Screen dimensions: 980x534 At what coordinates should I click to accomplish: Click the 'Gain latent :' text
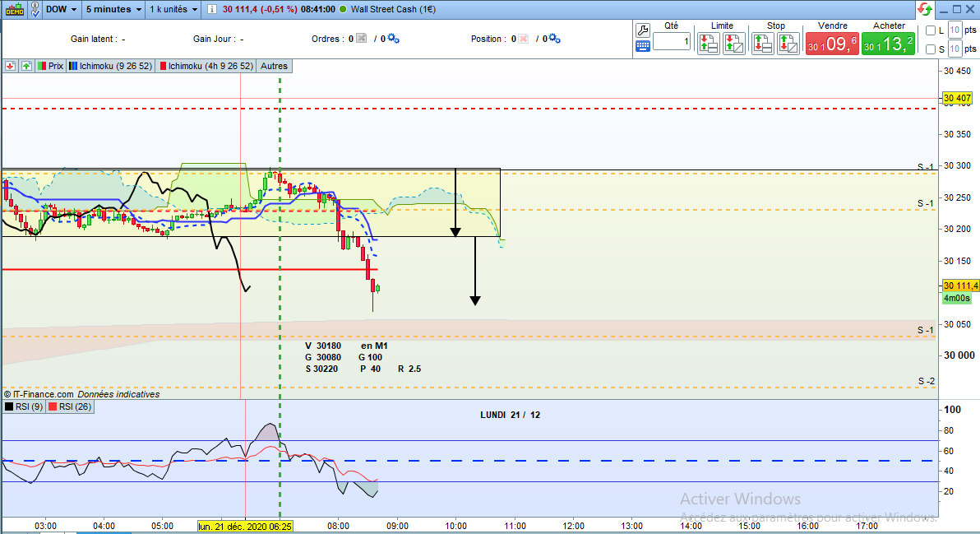point(94,39)
